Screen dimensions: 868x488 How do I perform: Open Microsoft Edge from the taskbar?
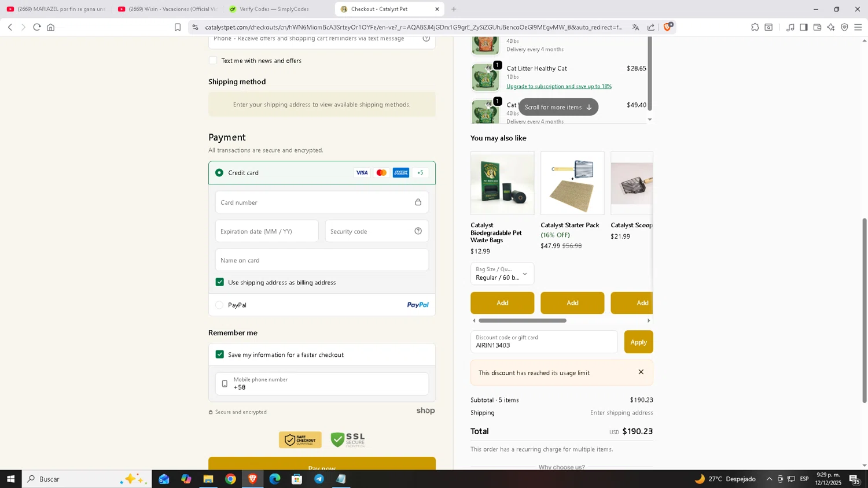pos(275,479)
